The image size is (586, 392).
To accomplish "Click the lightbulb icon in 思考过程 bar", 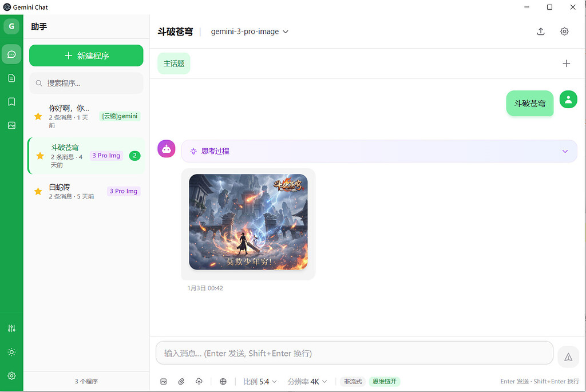I will pyautogui.click(x=193, y=151).
